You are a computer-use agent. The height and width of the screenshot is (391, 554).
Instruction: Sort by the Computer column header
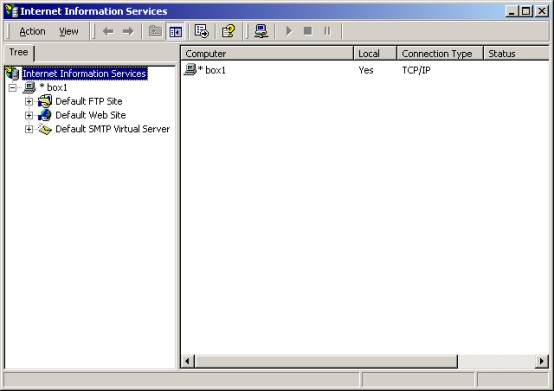[267, 53]
